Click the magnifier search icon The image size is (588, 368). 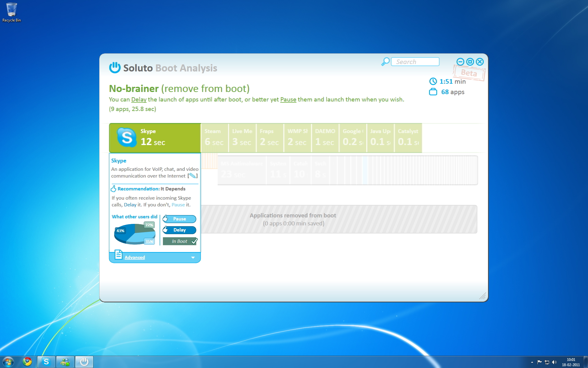(385, 62)
